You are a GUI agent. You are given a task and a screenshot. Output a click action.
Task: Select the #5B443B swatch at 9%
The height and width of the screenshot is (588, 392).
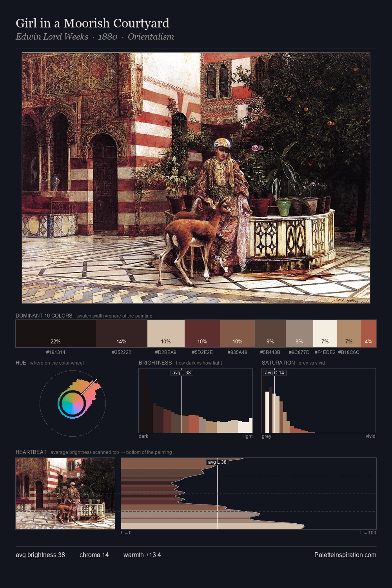(x=270, y=334)
